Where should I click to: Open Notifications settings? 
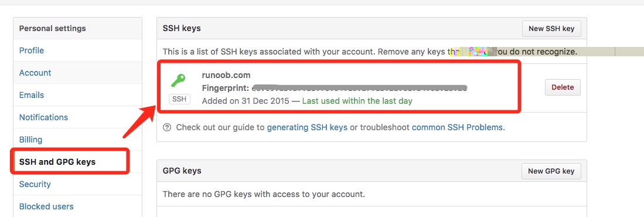pyautogui.click(x=43, y=117)
